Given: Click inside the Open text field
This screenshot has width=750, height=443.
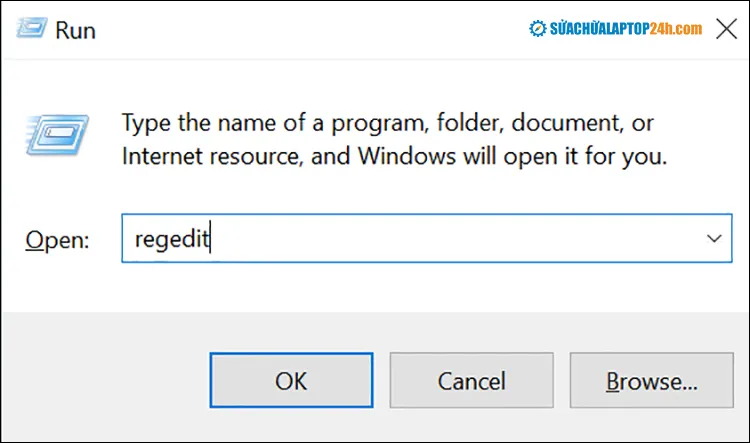Looking at the screenshot, I should (420, 239).
